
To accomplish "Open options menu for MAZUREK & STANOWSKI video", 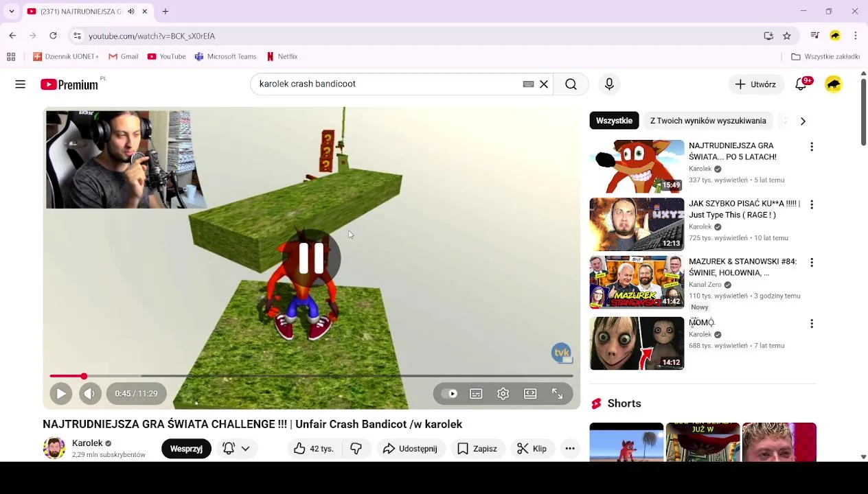I will (x=812, y=263).
